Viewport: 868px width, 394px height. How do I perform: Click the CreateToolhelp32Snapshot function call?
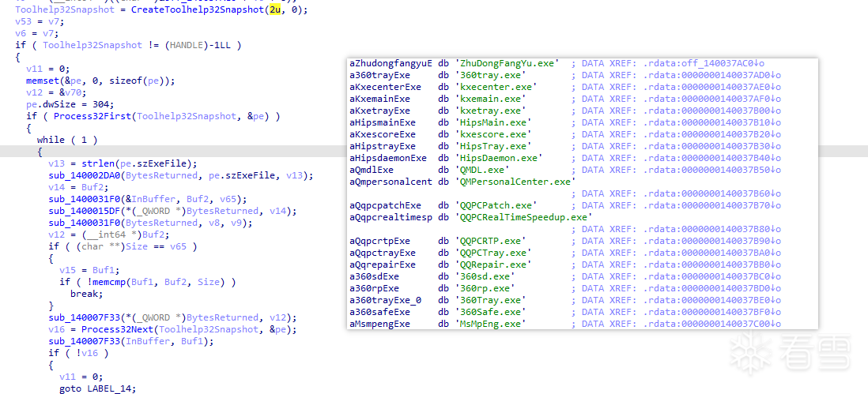[x=198, y=10]
